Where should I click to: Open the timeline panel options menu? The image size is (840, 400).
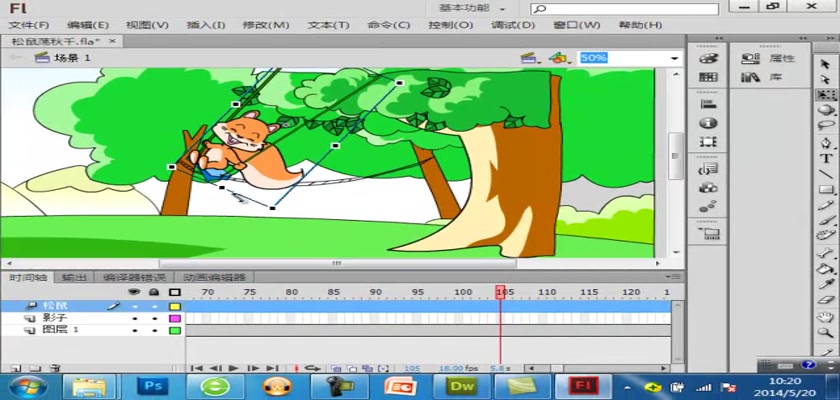point(674,277)
